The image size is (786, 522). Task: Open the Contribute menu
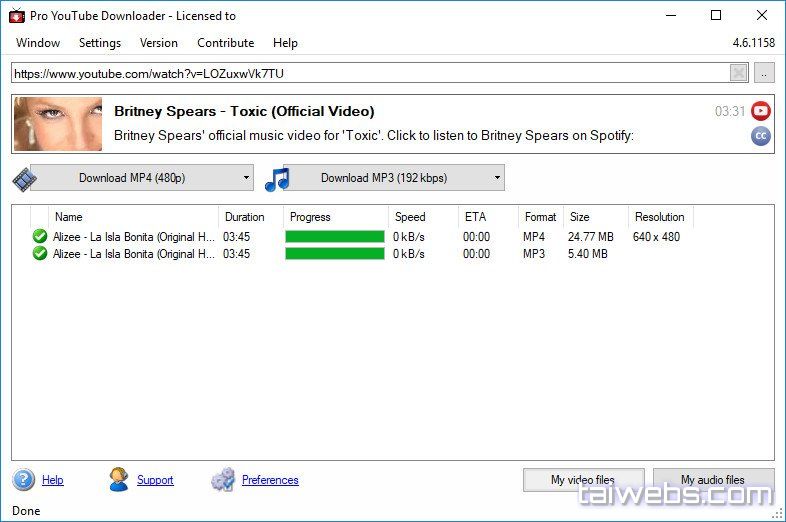click(226, 43)
